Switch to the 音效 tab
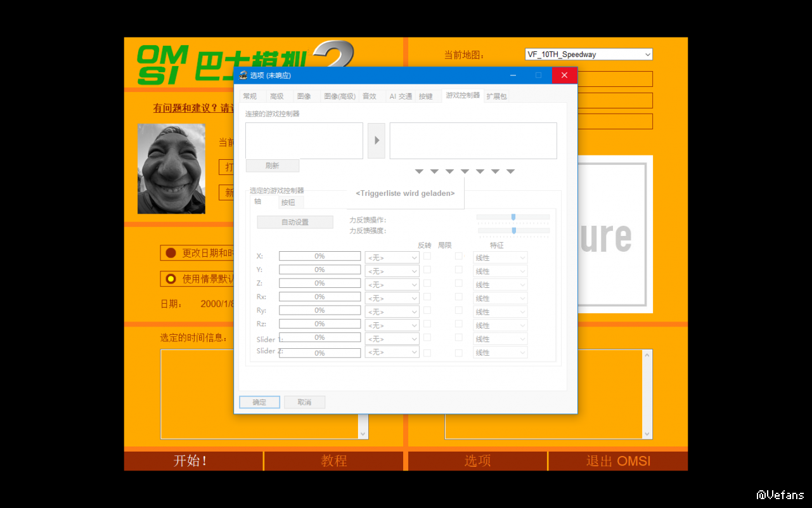 (x=369, y=96)
